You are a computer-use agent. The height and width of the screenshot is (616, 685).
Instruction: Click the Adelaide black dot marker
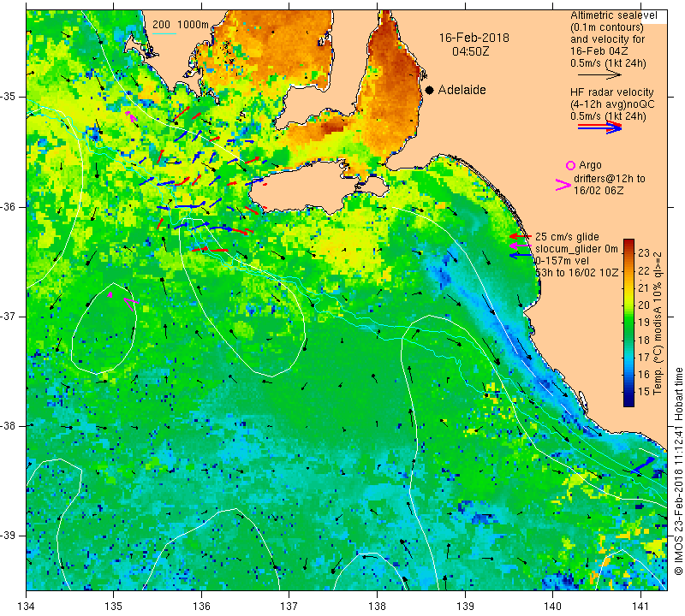click(430, 90)
